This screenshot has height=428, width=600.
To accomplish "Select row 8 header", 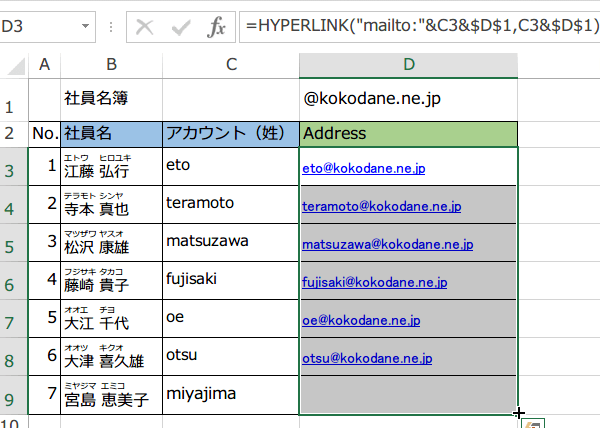I will pyautogui.click(x=14, y=356).
